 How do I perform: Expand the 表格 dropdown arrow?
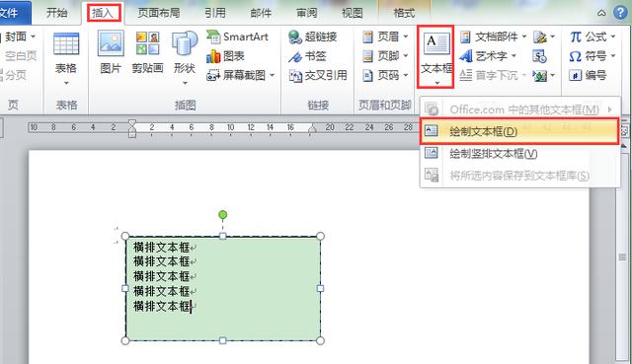click(x=66, y=83)
